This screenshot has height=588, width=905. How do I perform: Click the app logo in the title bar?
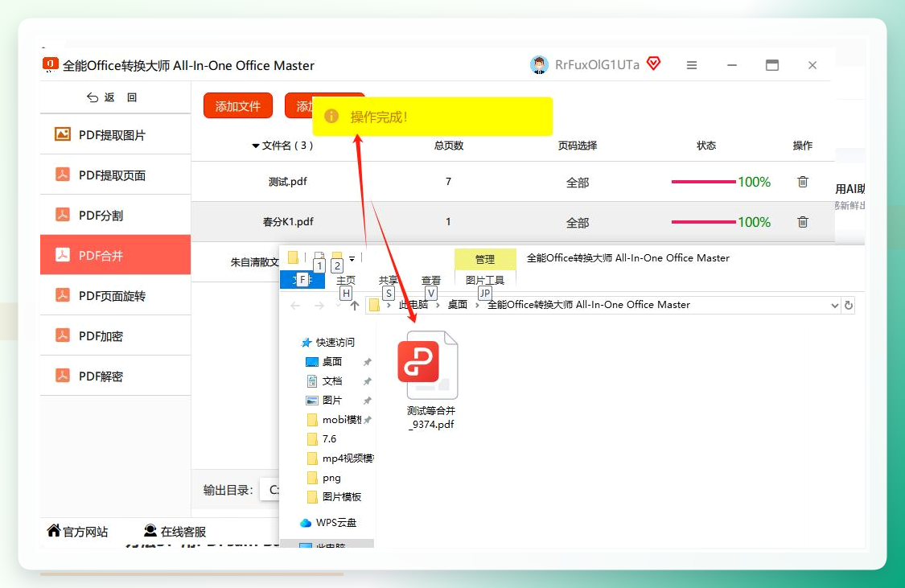pyautogui.click(x=50, y=64)
